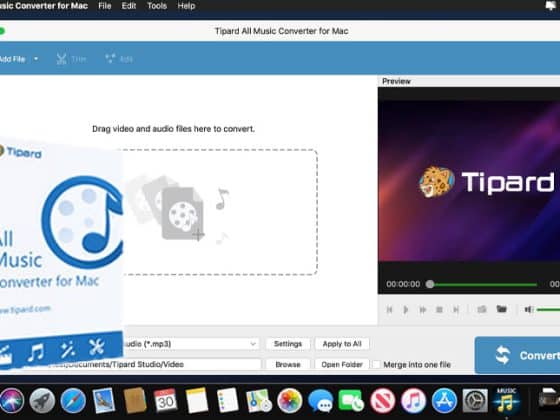The width and height of the screenshot is (560, 420).
Task: Open Launchpad from the dock
Action: [x=42, y=400]
